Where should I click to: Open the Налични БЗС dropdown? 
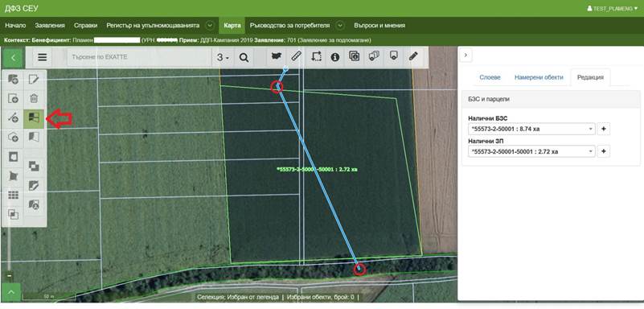click(x=532, y=129)
